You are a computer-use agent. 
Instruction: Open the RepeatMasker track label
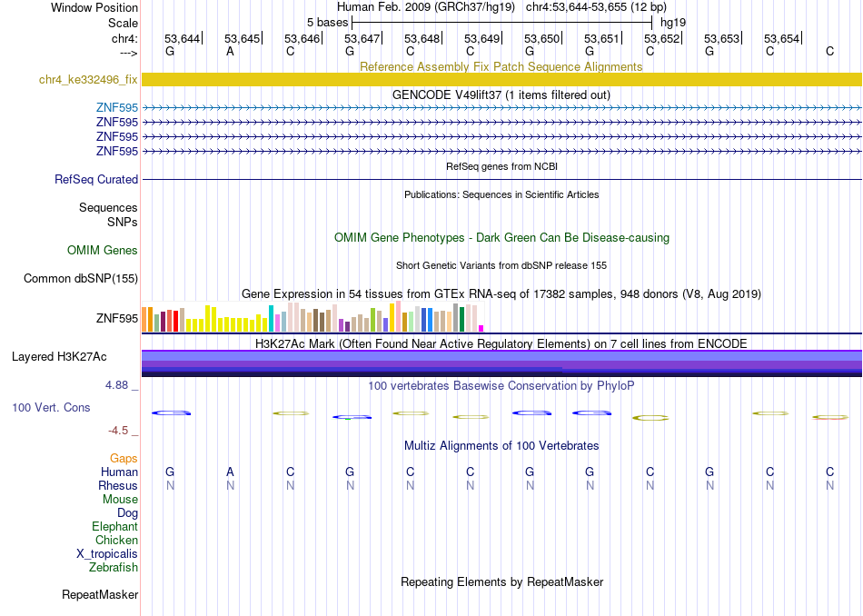click(x=100, y=594)
